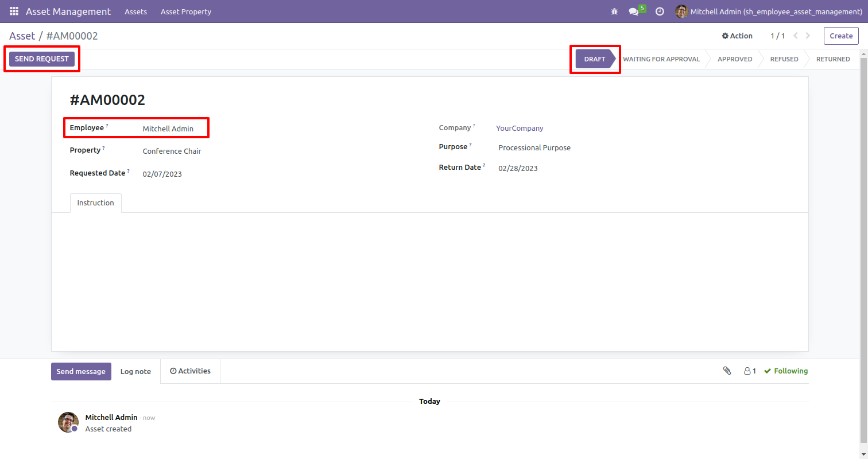868x459 pixels.
Task: Click the Requested Date value 02/07/2023
Action: coord(162,174)
